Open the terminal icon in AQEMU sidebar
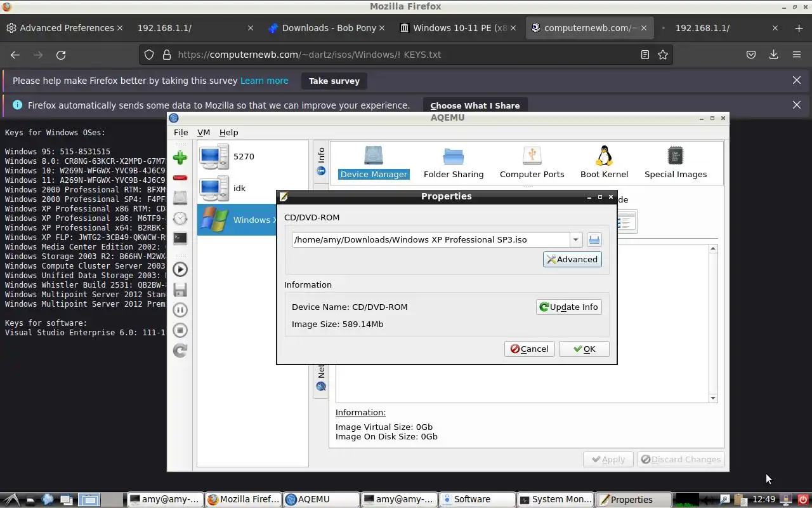 (x=180, y=238)
